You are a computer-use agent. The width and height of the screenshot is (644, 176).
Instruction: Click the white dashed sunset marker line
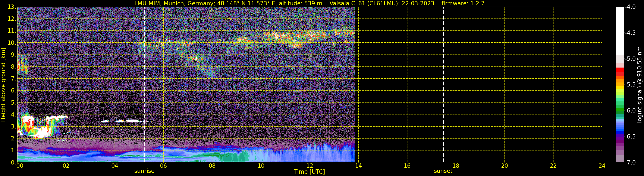443,85
